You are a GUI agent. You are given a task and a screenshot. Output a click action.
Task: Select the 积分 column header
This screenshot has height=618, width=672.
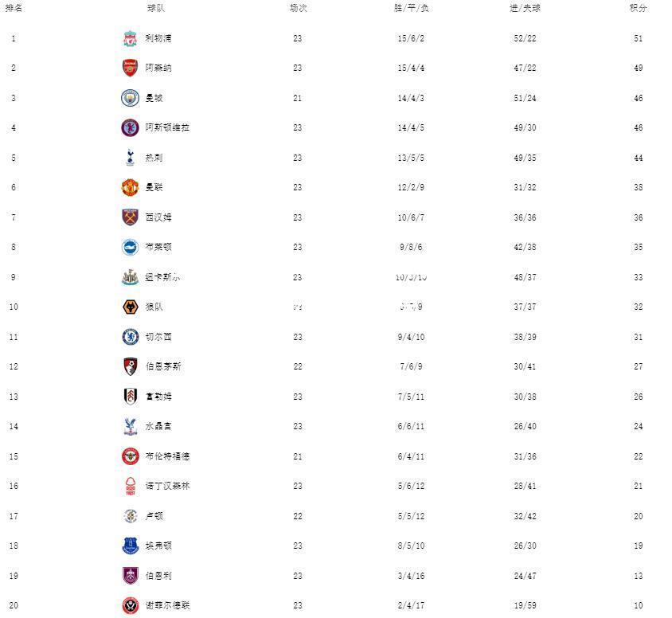(x=638, y=8)
